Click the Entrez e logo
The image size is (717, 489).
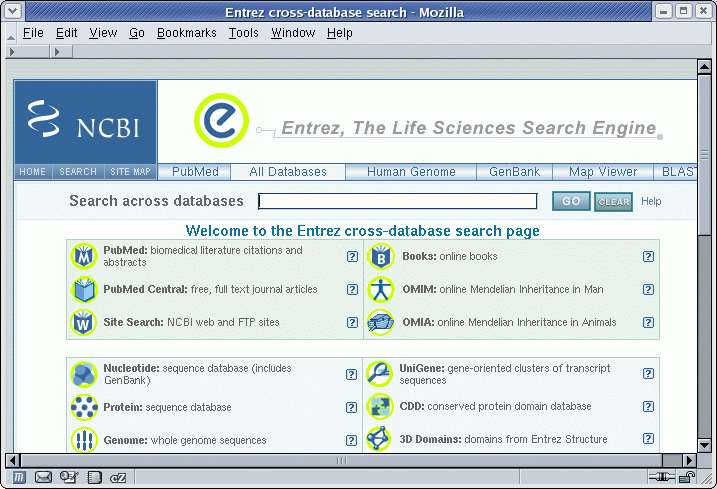click(x=221, y=121)
